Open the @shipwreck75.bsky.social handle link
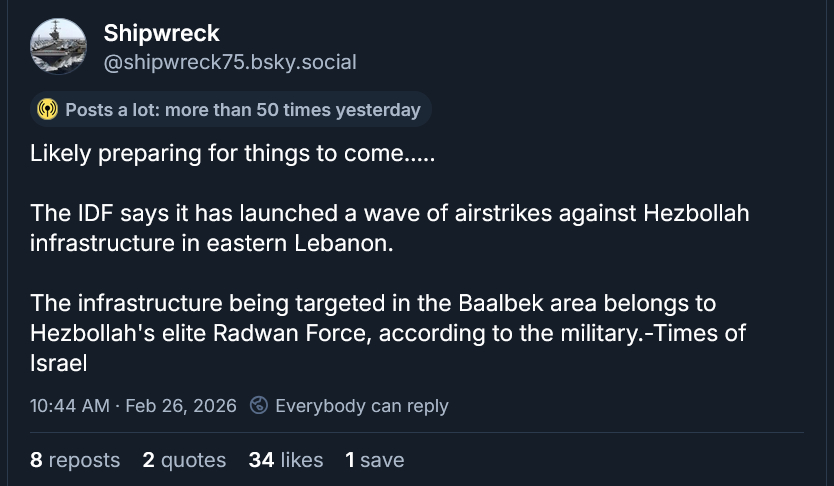The height and width of the screenshot is (486, 834). 229,62
